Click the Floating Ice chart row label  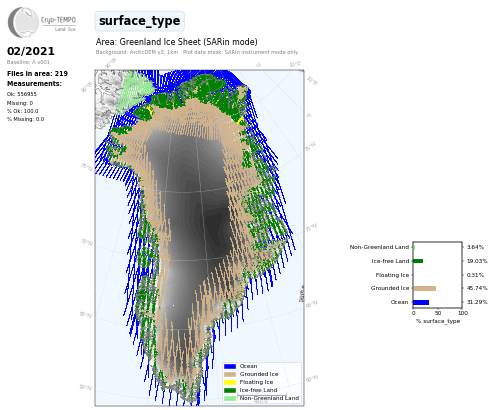(392, 275)
